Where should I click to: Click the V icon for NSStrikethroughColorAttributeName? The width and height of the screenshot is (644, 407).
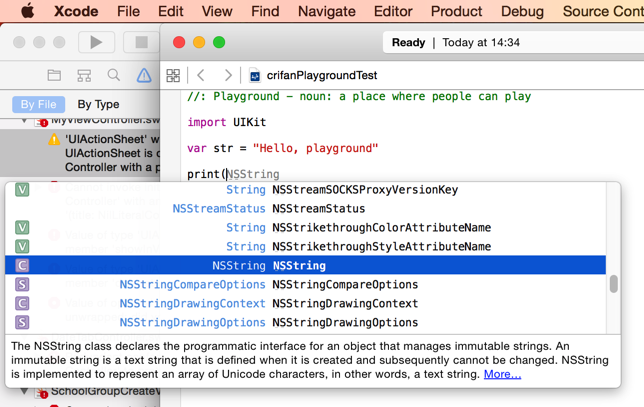[x=22, y=228]
